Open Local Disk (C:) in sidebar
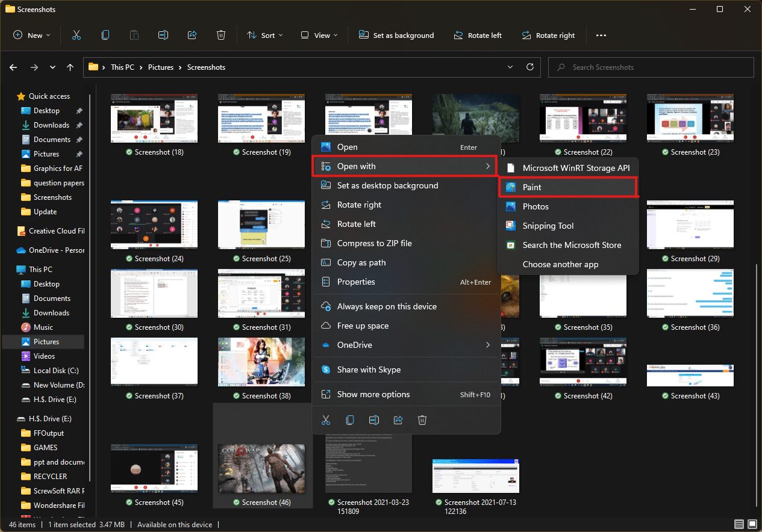This screenshot has width=762, height=532. coord(51,371)
